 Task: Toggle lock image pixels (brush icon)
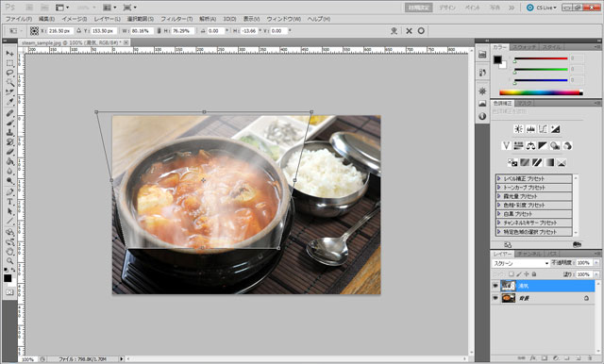click(518, 274)
